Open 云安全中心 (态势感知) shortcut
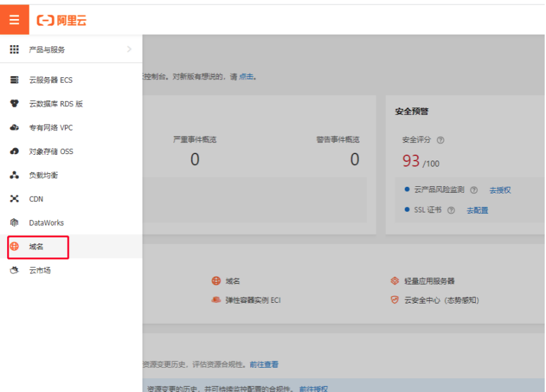546x392 pixels. [442, 300]
